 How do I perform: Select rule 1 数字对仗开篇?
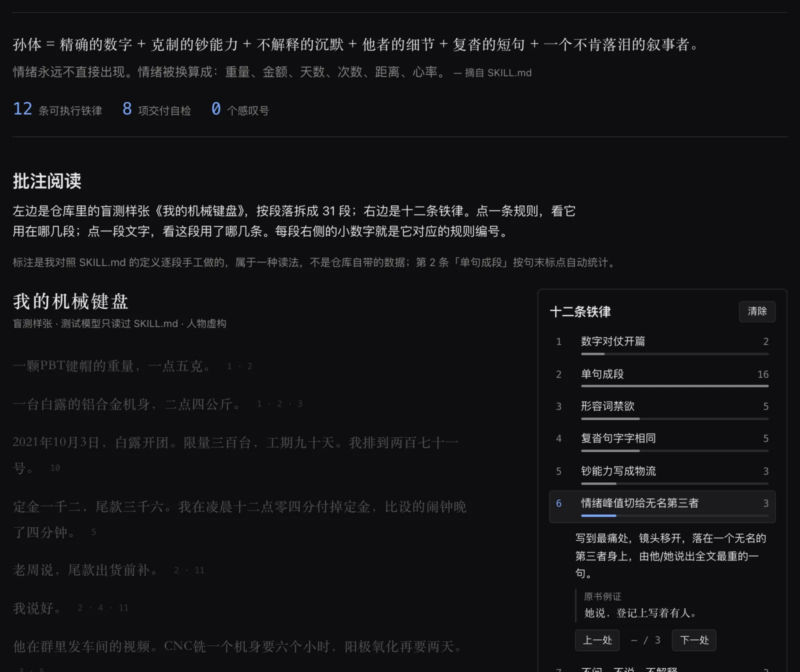click(x=662, y=344)
